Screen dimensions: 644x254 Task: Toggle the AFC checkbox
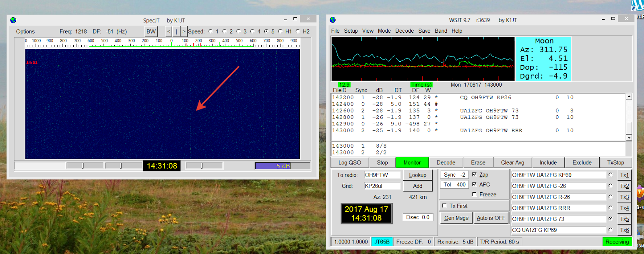475,184
